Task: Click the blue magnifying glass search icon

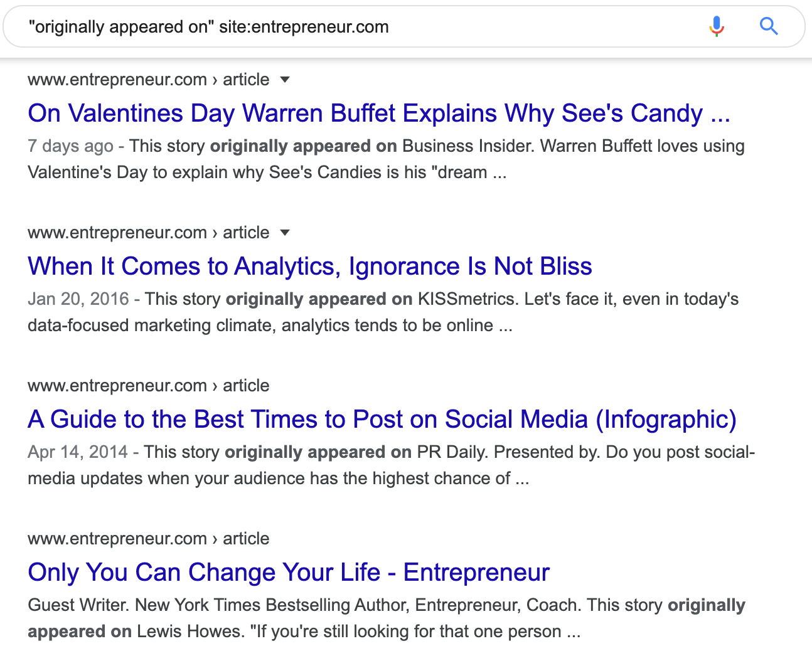Action: (768, 26)
